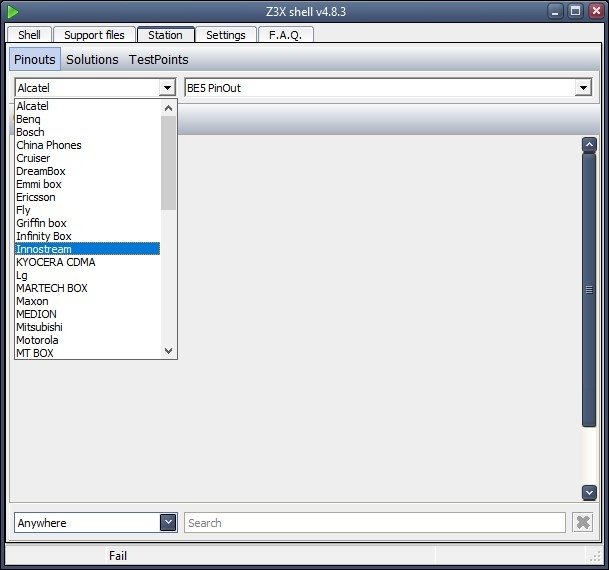Open the Shell tab
Image resolution: width=609 pixels, height=570 pixels.
29,35
